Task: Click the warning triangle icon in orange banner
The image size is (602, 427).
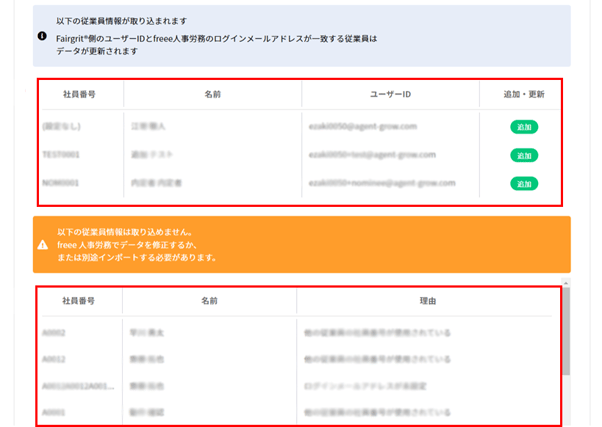Action: [42, 244]
